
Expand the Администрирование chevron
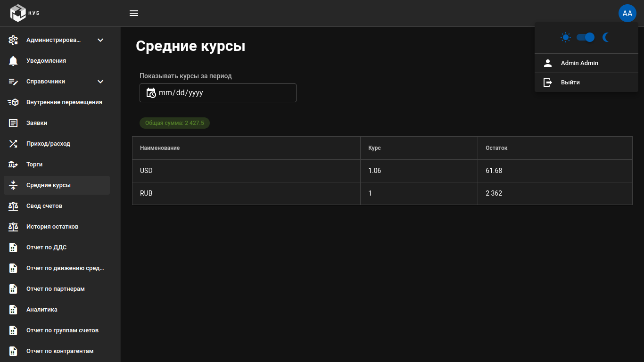tap(100, 40)
